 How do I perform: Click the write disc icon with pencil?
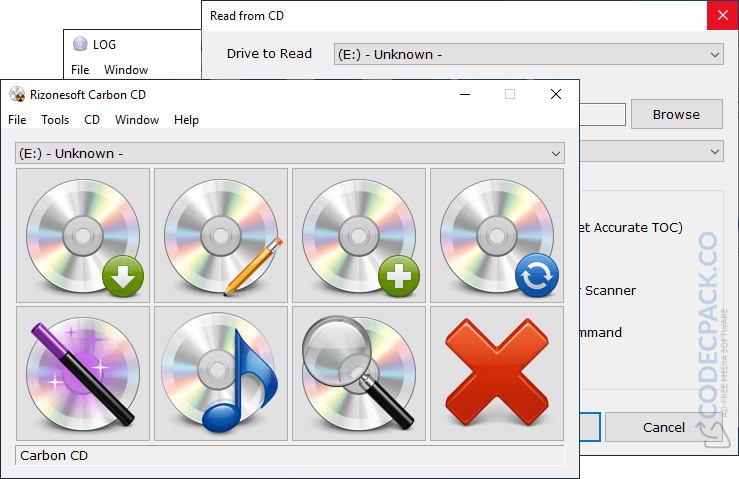coord(221,235)
